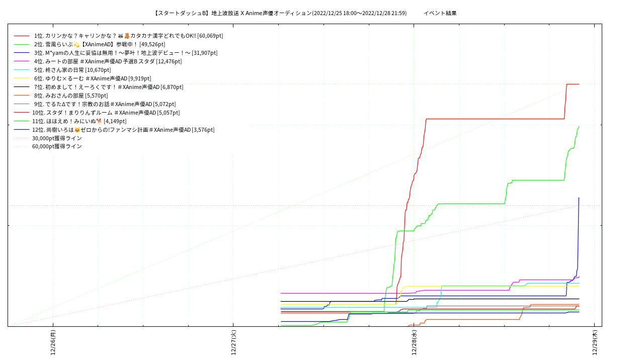The image size is (644, 362).
Task: Click the 30,000pt獲得ライン legend label
Action: 57,138
